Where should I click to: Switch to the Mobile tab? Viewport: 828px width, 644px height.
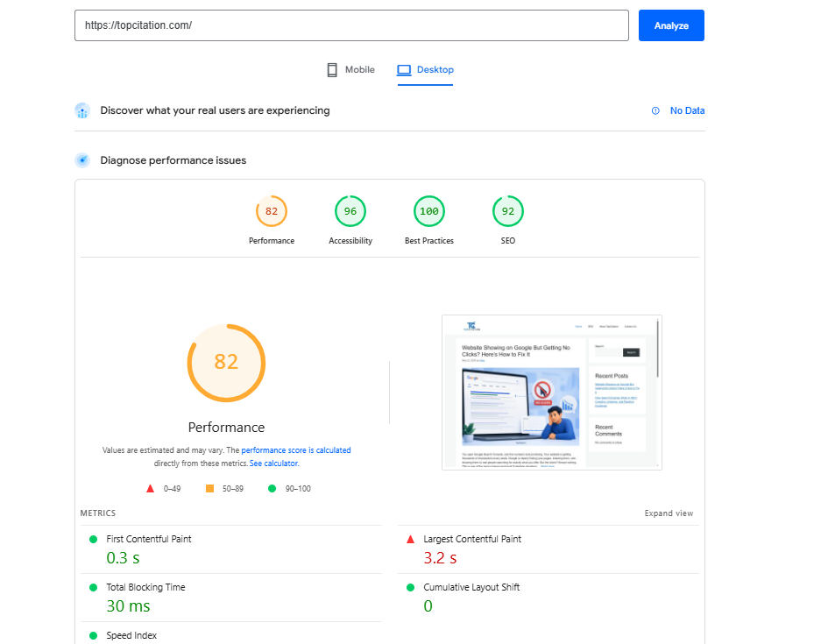350,70
